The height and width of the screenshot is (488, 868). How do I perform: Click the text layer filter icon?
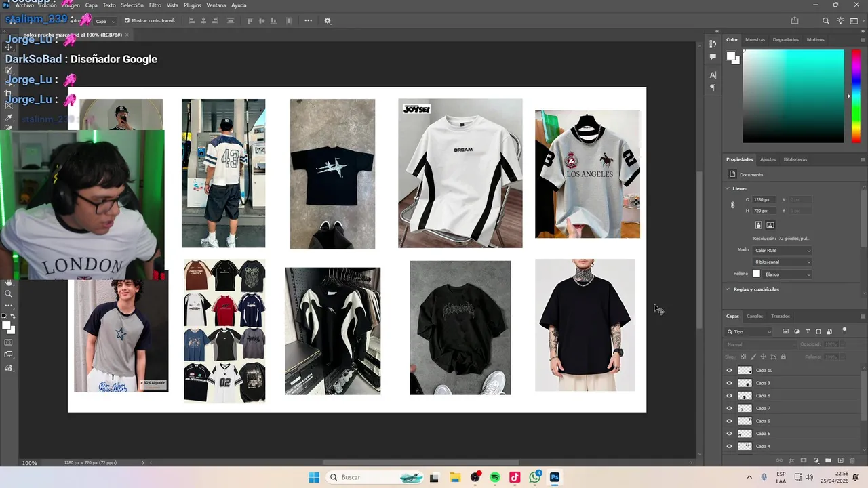coord(808,331)
